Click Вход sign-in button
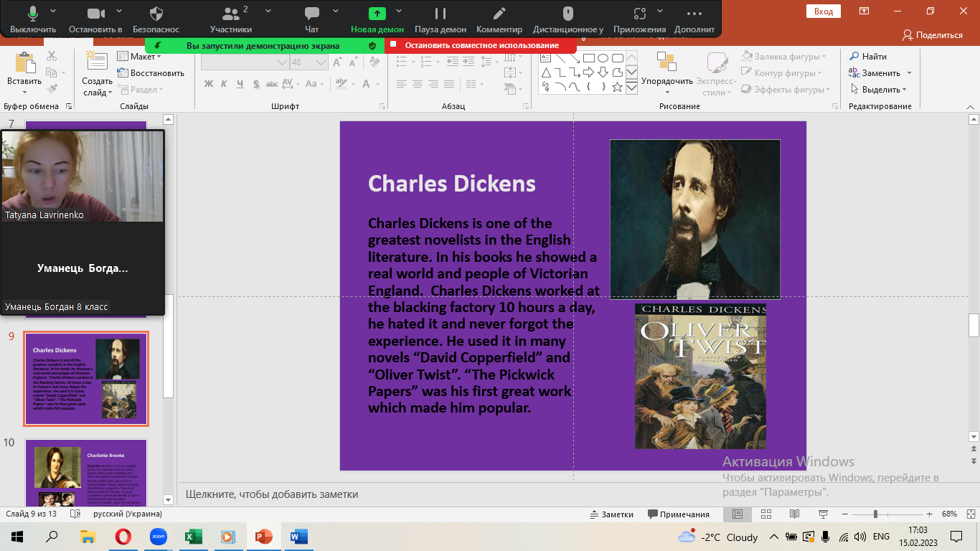The height and width of the screenshot is (551, 980). click(x=824, y=11)
